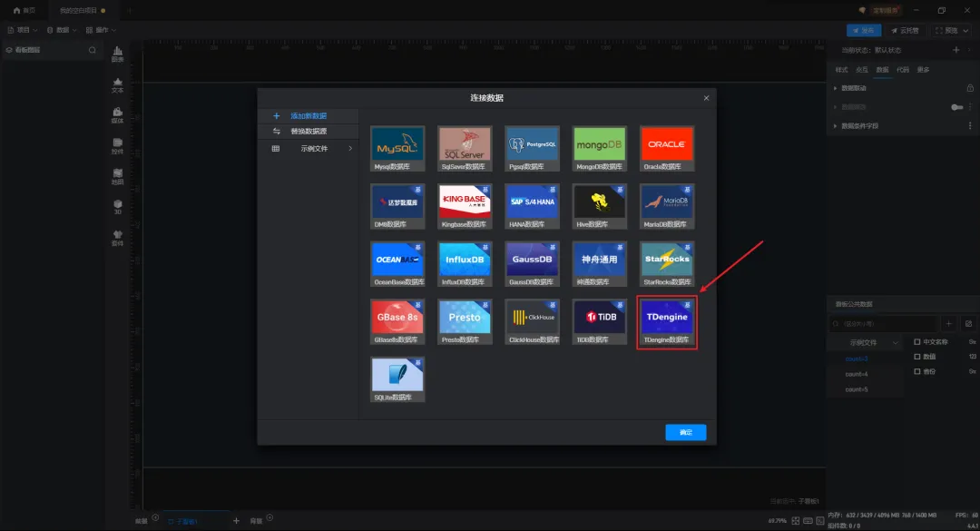This screenshot has width=980, height=531.
Task: Go to the 首页 home tab
Action: [24, 11]
